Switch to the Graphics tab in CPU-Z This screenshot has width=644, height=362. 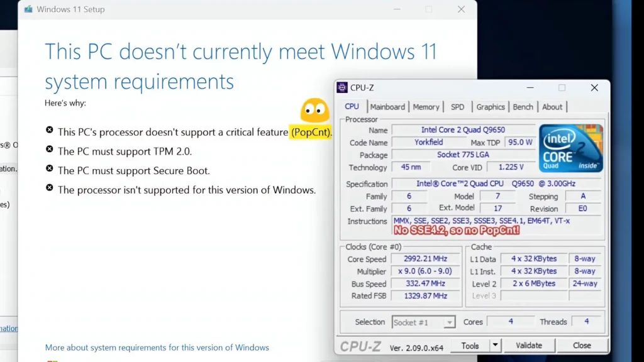[x=491, y=107]
